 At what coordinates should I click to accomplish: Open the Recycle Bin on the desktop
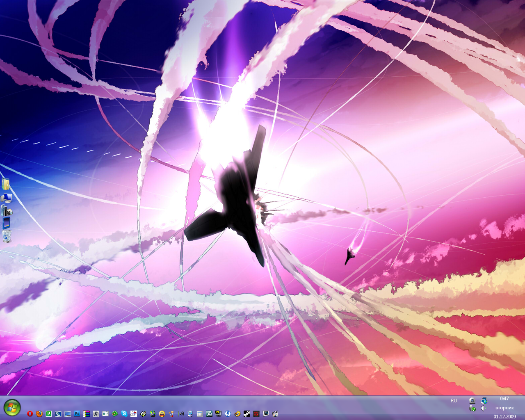tap(7, 236)
